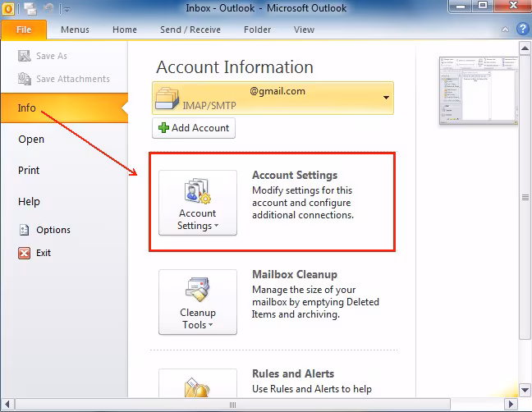The width and height of the screenshot is (532, 412).
Task: Click the vertical scrollbar thumb
Action: (x=525, y=197)
